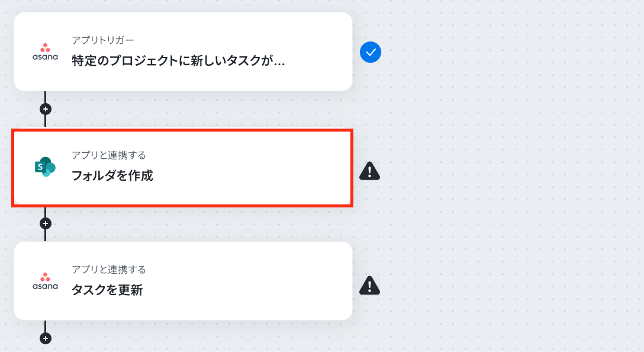The height and width of the screenshot is (352, 644).
Task: Click the SharePoint icon in the folder step
Action: click(x=45, y=167)
